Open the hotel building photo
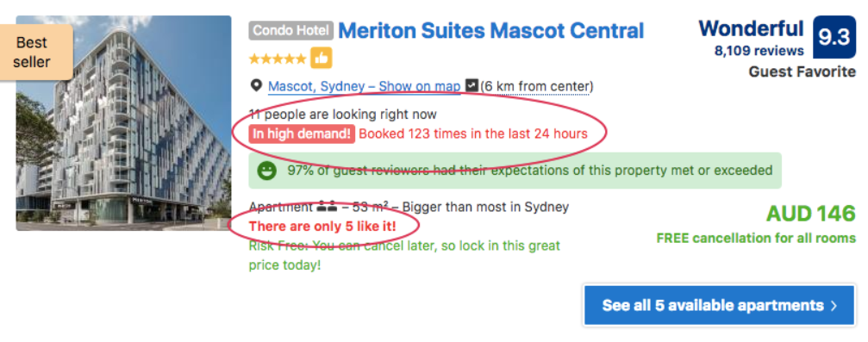 point(123,123)
